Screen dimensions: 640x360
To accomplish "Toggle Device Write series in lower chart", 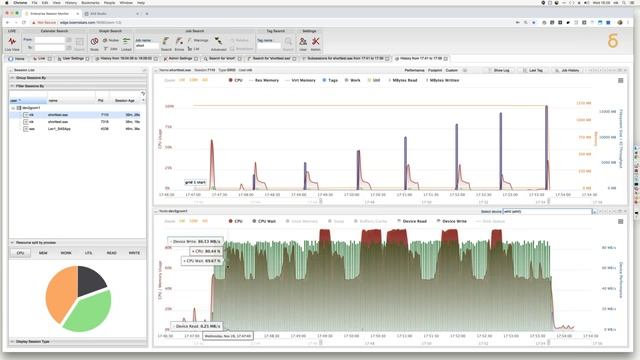I will (x=451, y=221).
